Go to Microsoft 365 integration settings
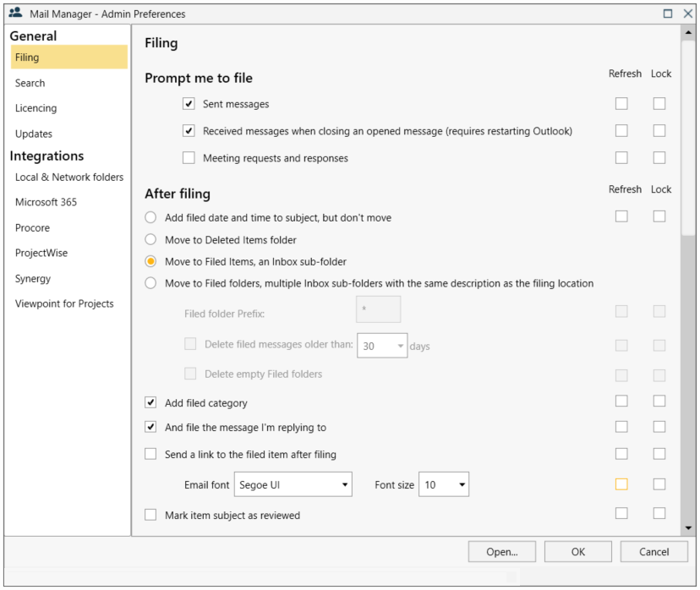The height and width of the screenshot is (590, 700). tap(46, 202)
